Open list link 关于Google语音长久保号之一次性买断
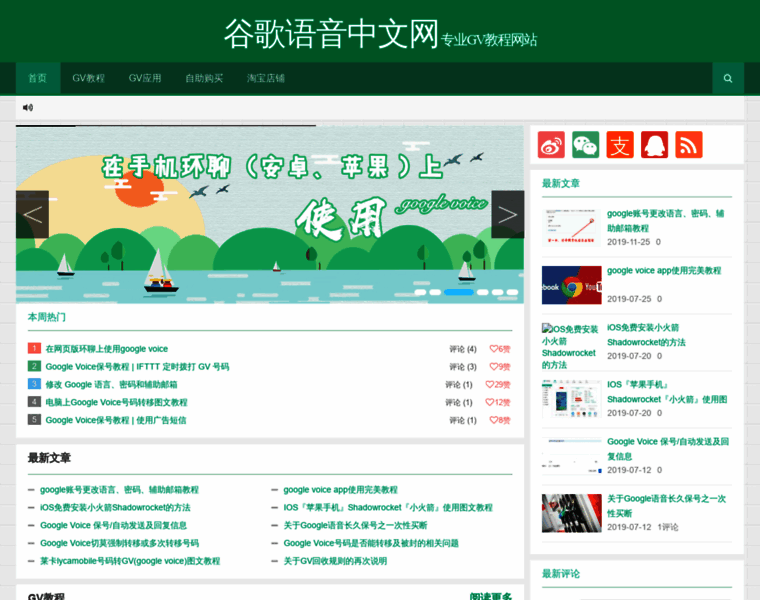Viewport: 760px width, 600px height. tap(355, 525)
